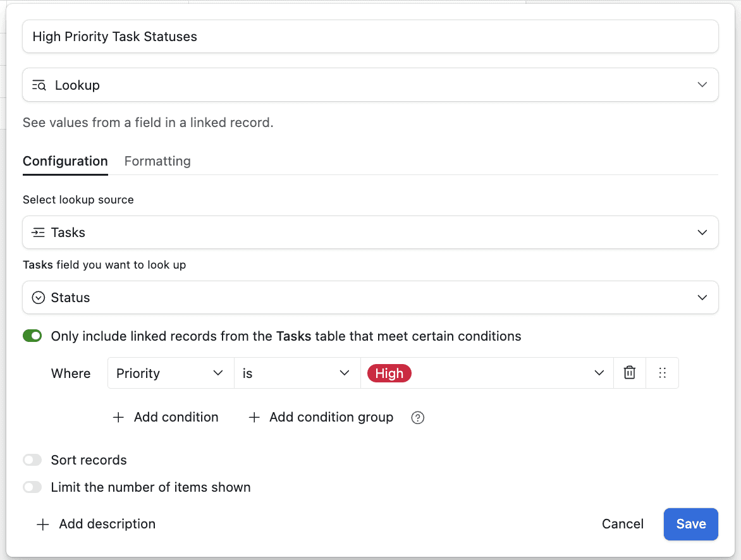The height and width of the screenshot is (560, 741).
Task: Click the Tasks linked record icon
Action: (39, 233)
